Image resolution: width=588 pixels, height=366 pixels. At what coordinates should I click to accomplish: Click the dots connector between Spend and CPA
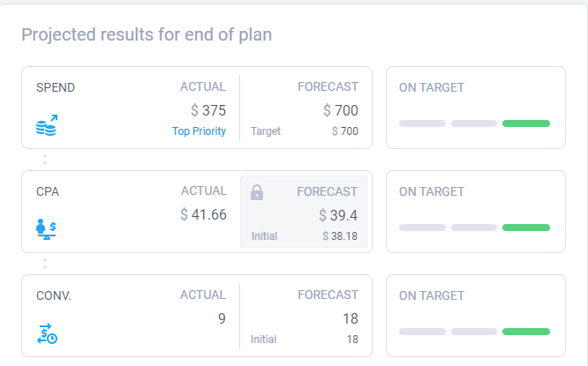[x=45, y=160]
